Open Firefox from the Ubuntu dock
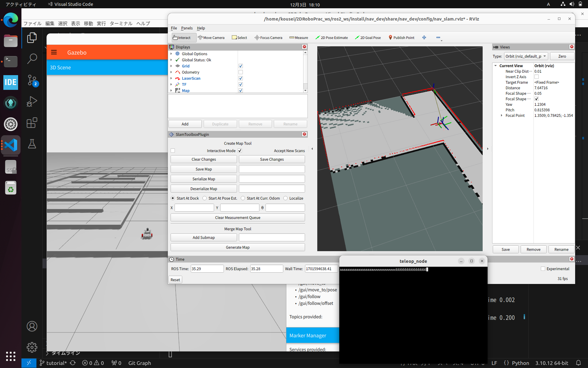 [x=10, y=20]
